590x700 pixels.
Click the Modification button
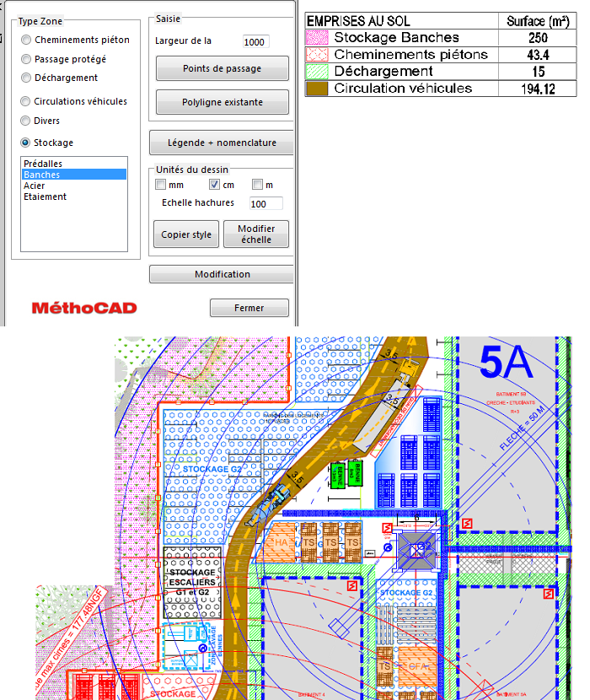(222, 274)
